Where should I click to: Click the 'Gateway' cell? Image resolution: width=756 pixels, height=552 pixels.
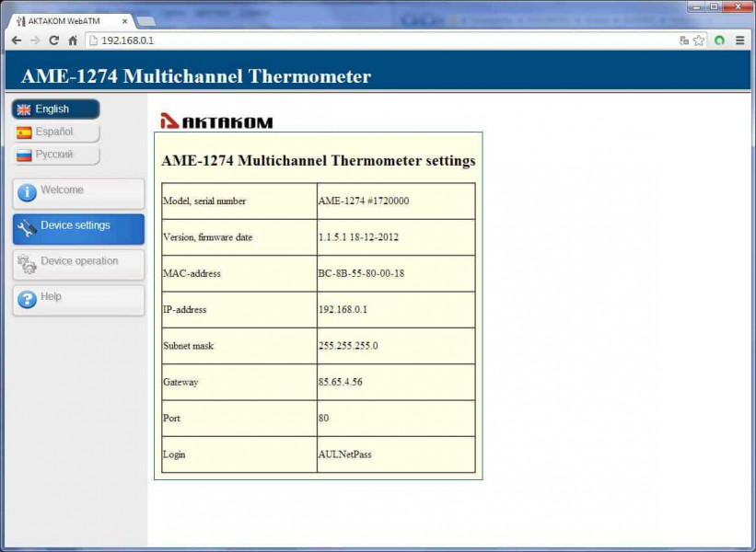pos(239,382)
